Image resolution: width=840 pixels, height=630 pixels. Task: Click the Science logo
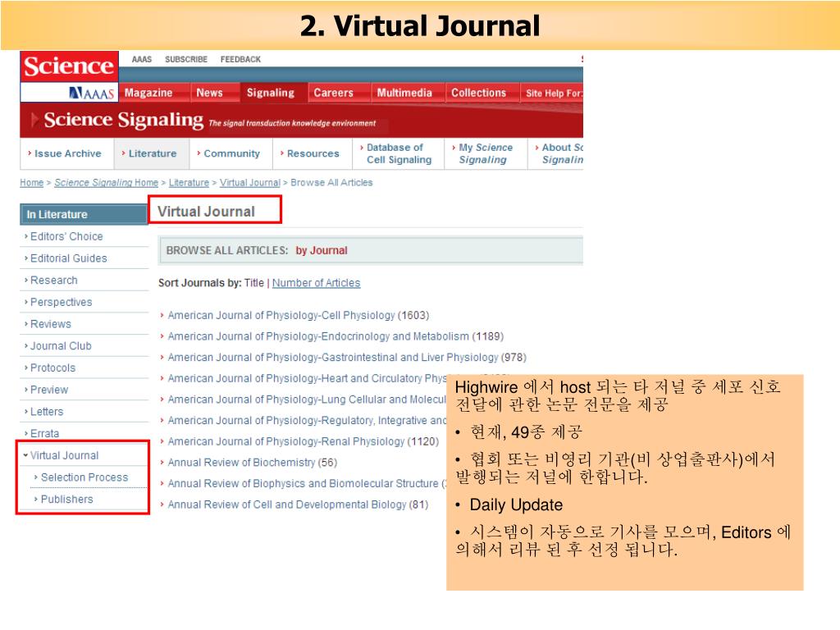coord(69,66)
